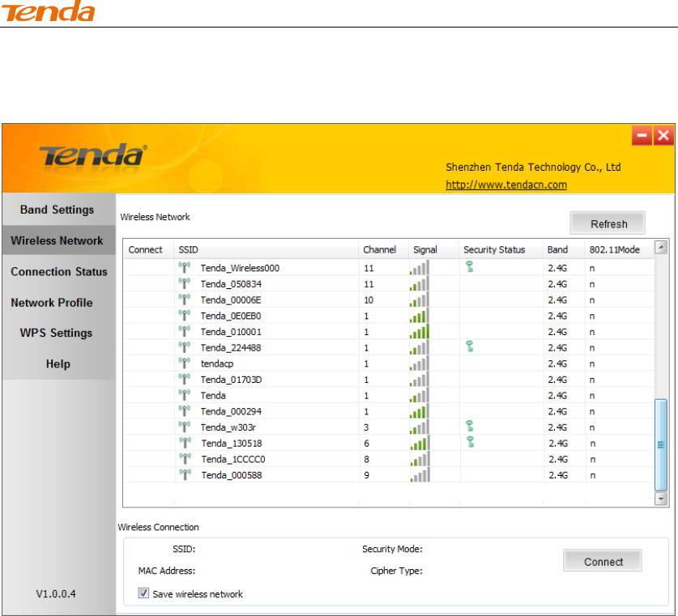Sort list by Signal column header
The image size is (678, 616).
tap(433, 249)
